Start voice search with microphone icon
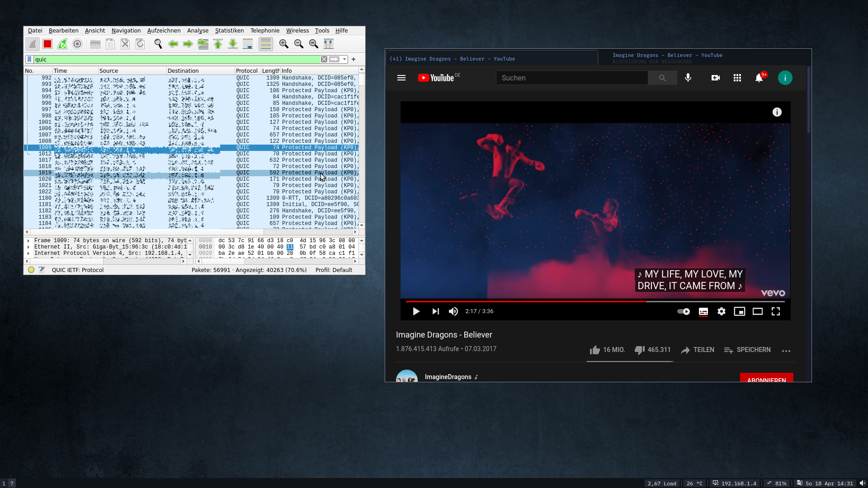 688,78
